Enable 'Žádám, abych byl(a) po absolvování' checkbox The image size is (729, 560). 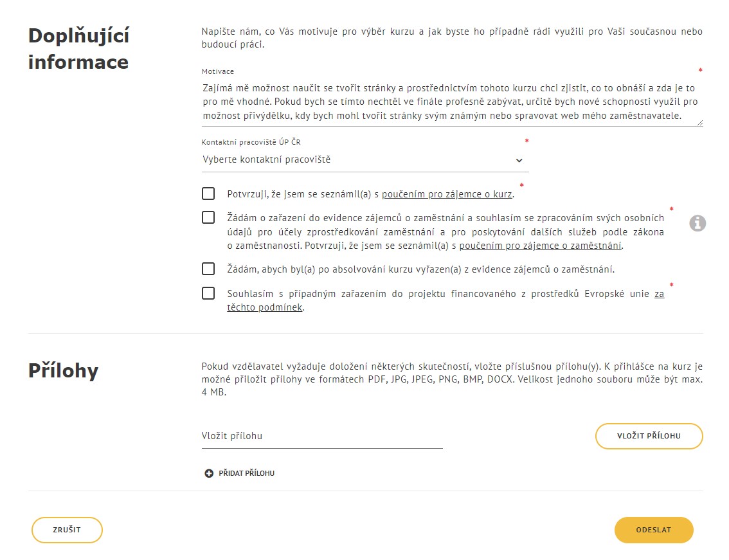coord(208,269)
